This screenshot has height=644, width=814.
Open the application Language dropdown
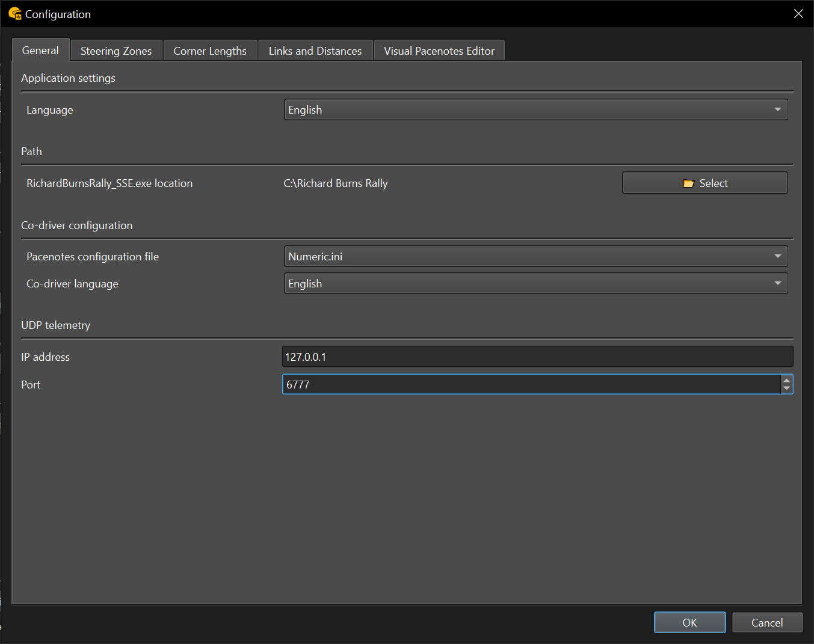pyautogui.click(x=535, y=110)
